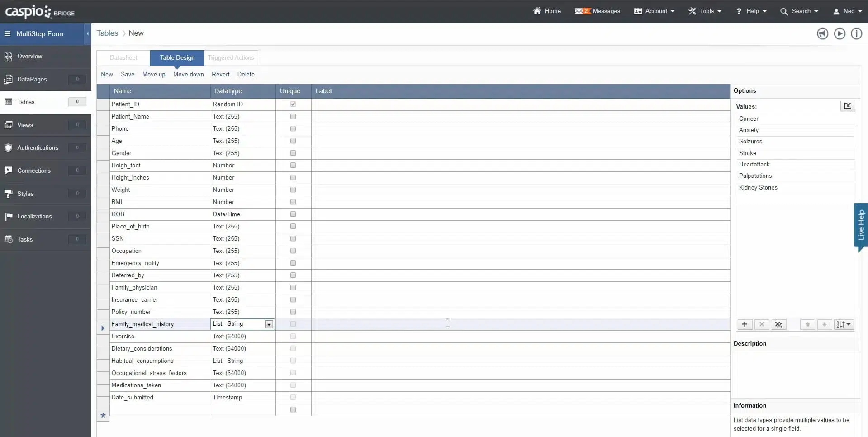The image size is (868, 437).
Task: Collapse sidebar using the arrow icon
Action: click(88, 34)
